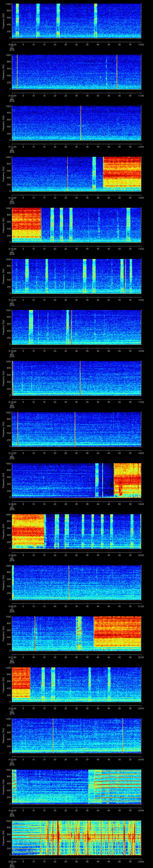Click the 9:22:00 start time label
This screenshot has width=153, height=868.
(12, 708)
